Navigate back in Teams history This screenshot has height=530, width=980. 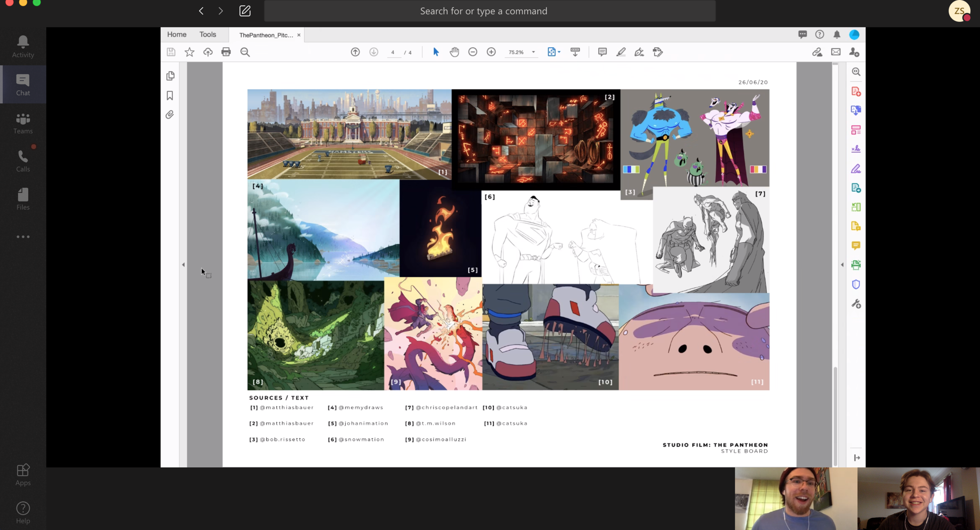point(201,11)
